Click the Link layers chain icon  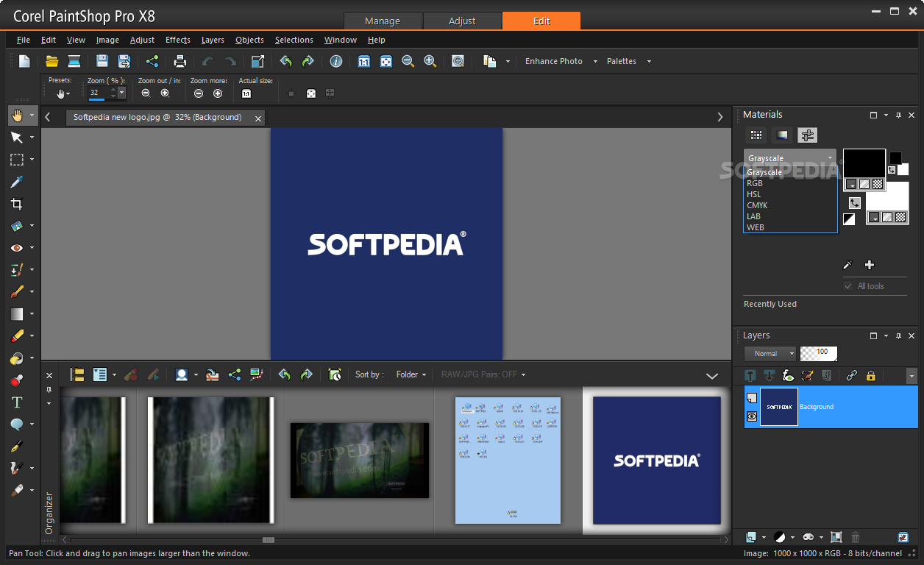coord(852,375)
